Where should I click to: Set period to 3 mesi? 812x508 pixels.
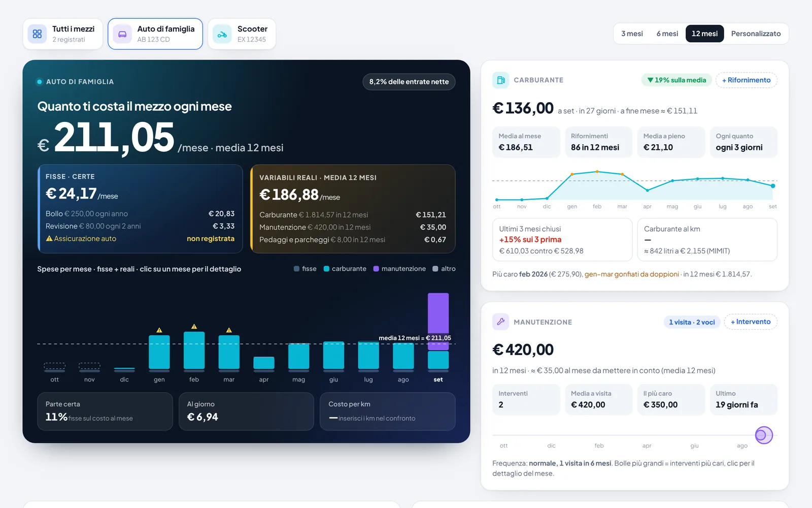point(632,34)
